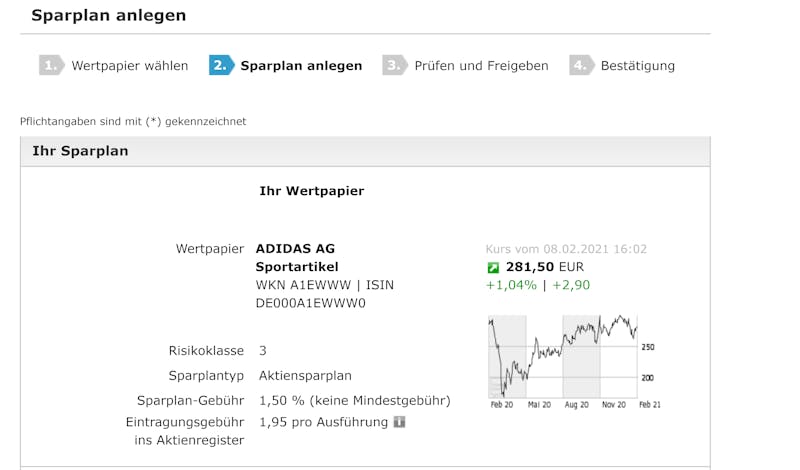Click the 281,50 EUR price
The width and height of the screenshot is (800, 470).
[544, 267]
